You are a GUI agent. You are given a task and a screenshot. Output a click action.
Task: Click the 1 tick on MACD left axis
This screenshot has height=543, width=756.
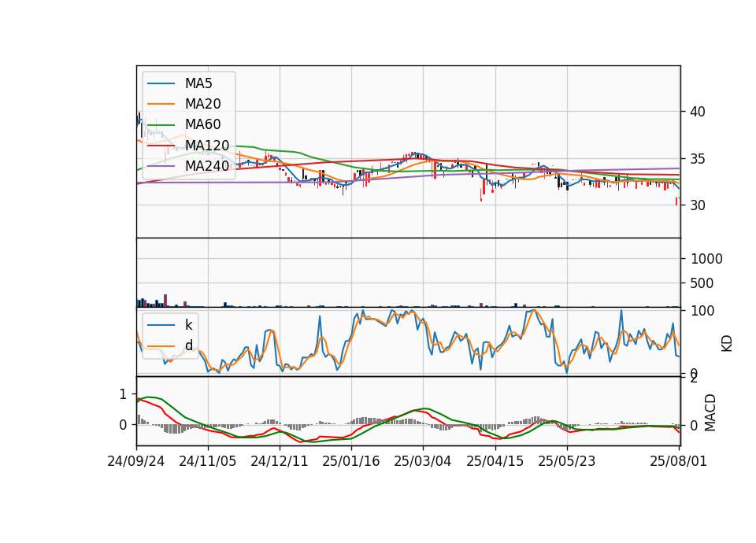(123, 394)
